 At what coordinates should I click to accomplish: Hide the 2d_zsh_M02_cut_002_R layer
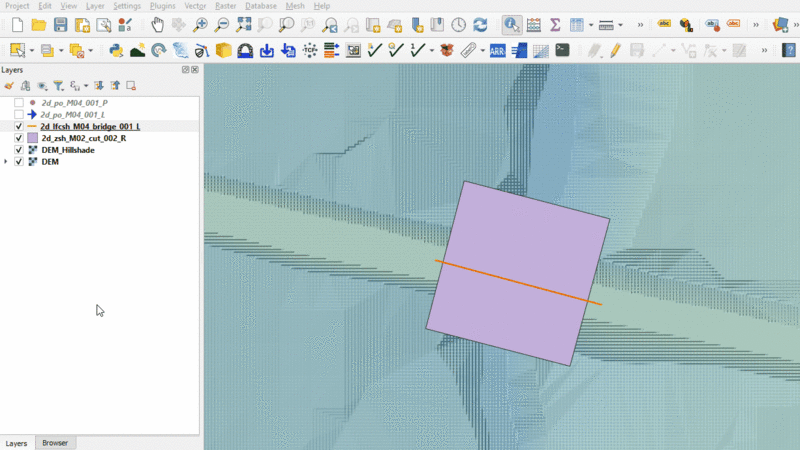[x=19, y=138]
